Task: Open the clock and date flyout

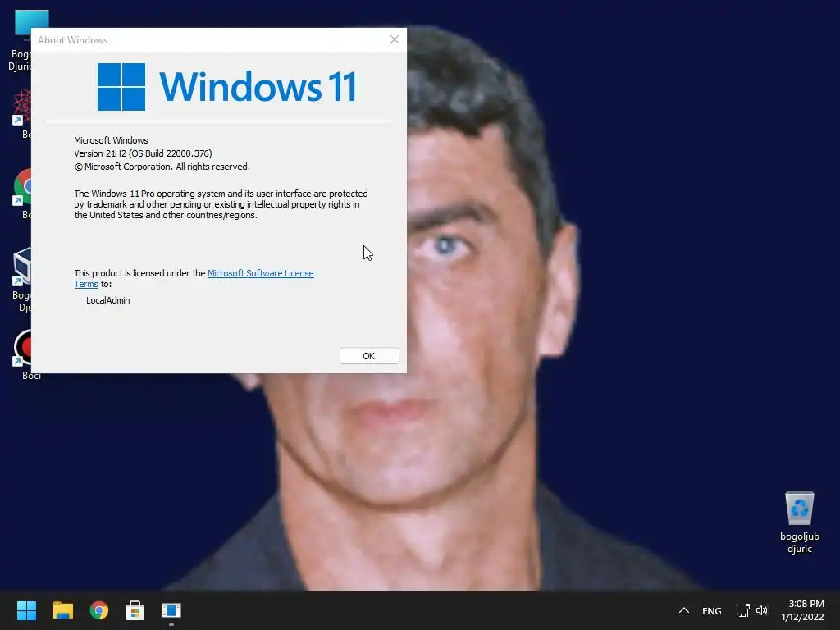Action: (802, 610)
